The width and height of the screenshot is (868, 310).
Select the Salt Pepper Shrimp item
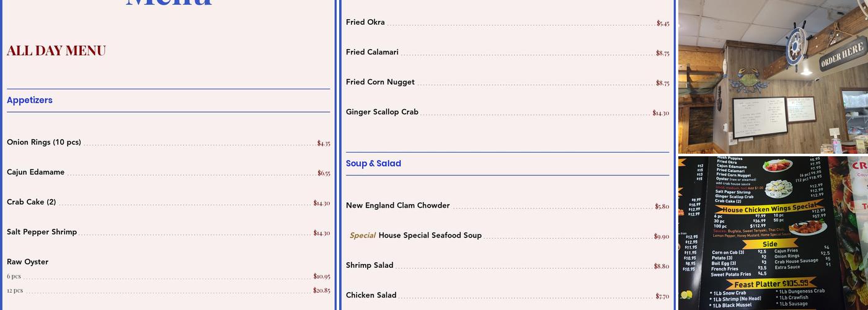42,232
